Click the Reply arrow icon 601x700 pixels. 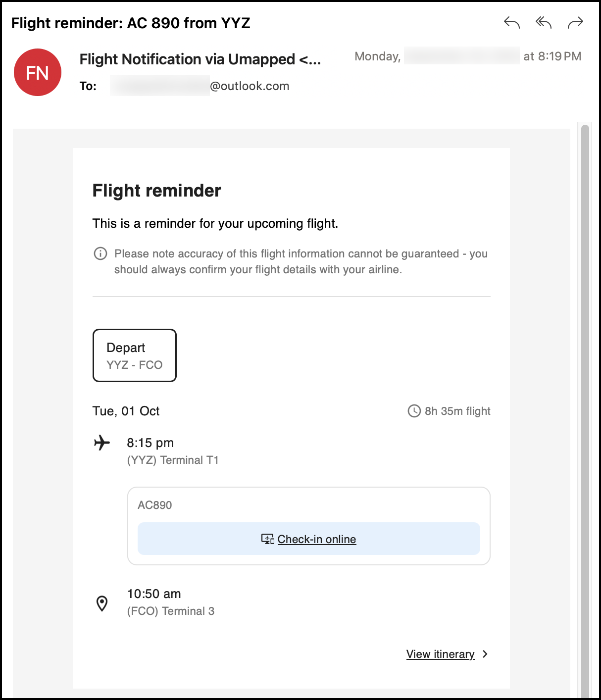[x=512, y=23]
